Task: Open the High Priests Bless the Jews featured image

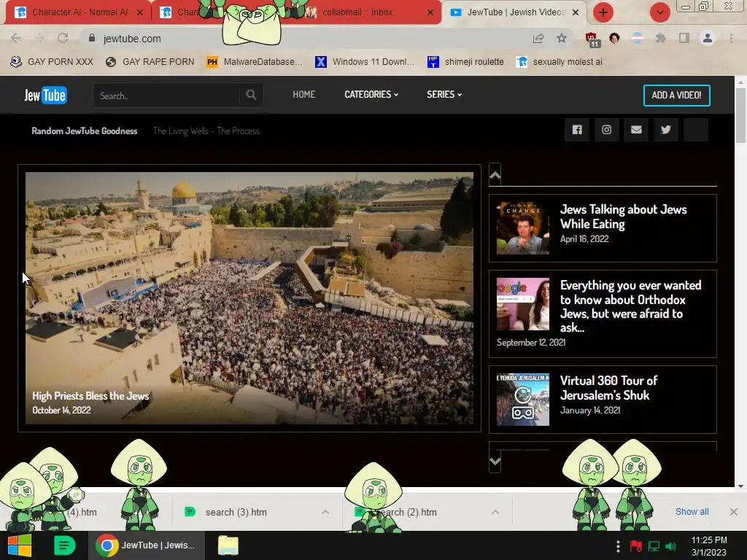Action: pos(249,298)
